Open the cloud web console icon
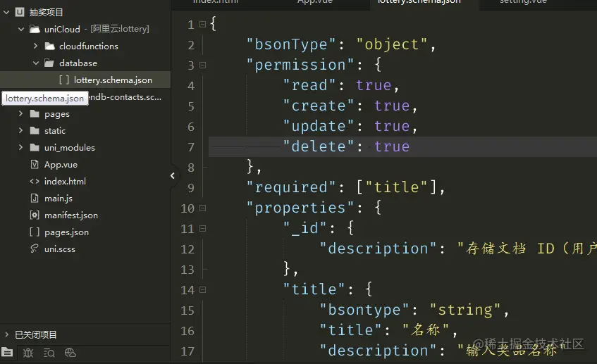This screenshot has height=364, width=597. pos(70,353)
